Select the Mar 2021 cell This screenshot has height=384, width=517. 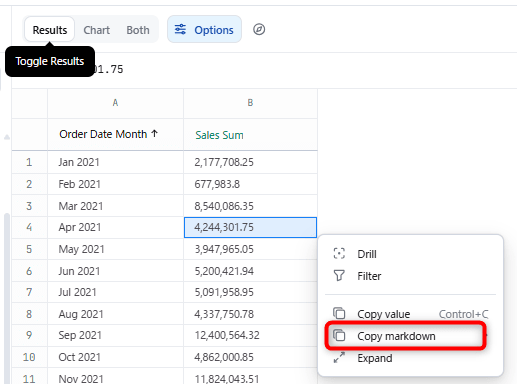(x=115, y=206)
